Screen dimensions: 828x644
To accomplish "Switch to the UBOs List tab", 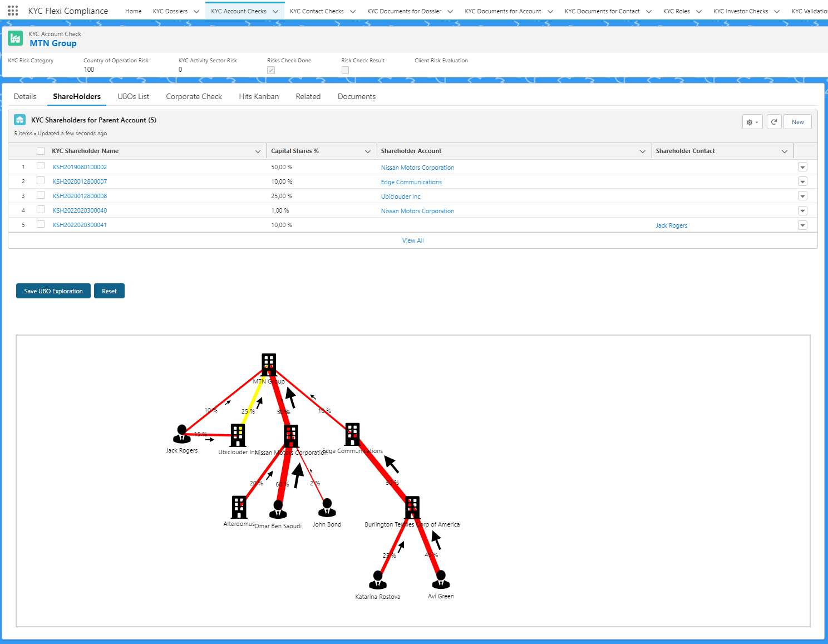I will (x=134, y=96).
